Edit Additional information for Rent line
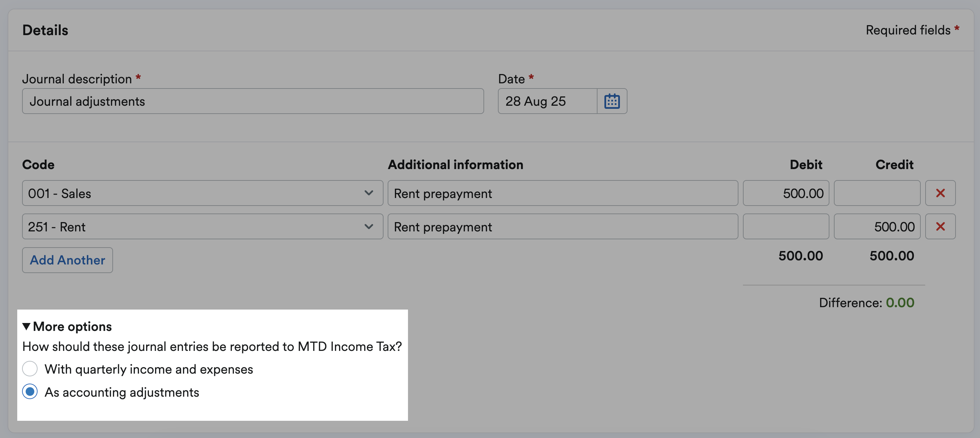This screenshot has width=980, height=438. (x=563, y=227)
